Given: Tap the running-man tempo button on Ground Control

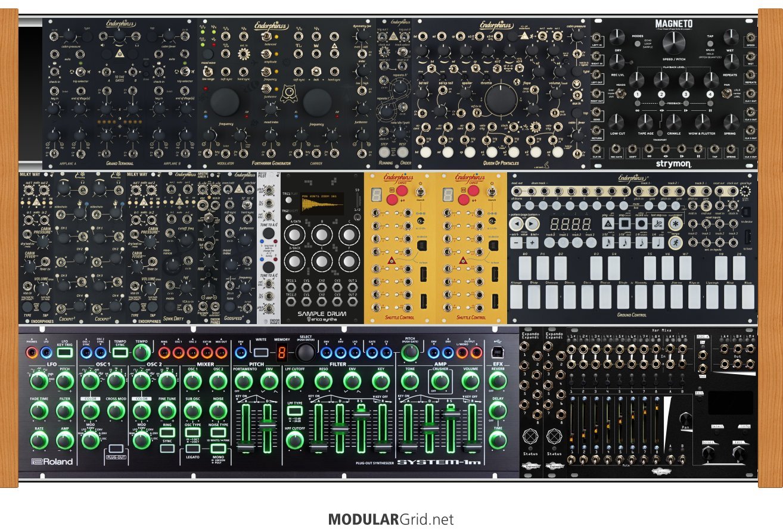Looking at the screenshot, I should click(x=677, y=242).
